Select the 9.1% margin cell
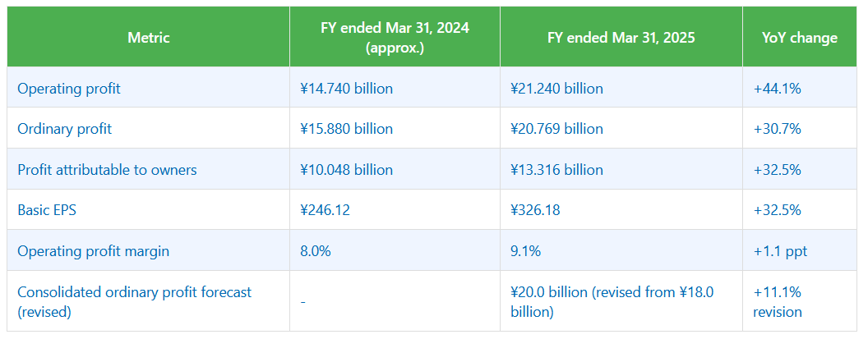868x339 pixels. coord(526,251)
